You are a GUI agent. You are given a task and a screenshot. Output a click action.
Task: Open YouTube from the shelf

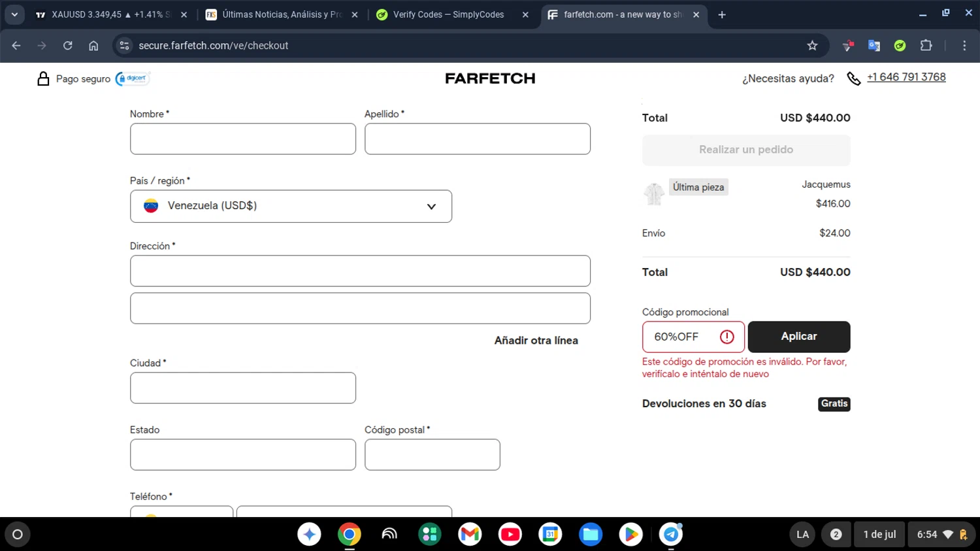510,535
